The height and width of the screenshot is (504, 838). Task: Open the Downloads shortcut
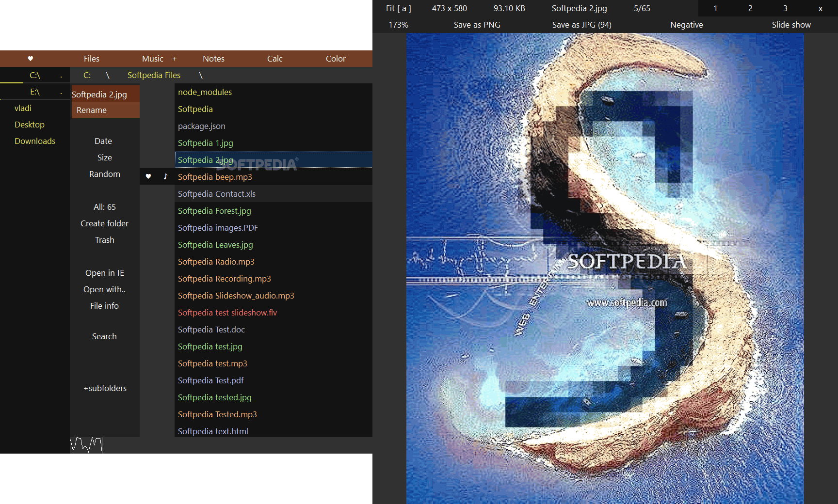click(35, 141)
